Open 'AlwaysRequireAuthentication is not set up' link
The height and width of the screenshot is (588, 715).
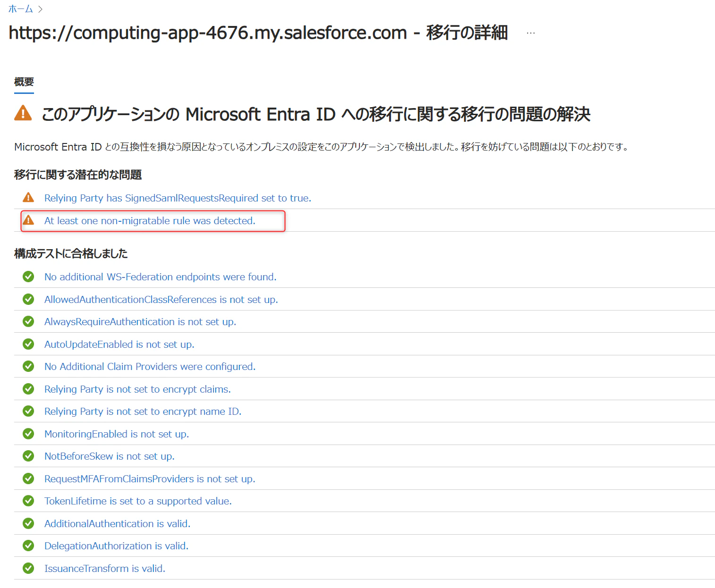click(x=140, y=322)
